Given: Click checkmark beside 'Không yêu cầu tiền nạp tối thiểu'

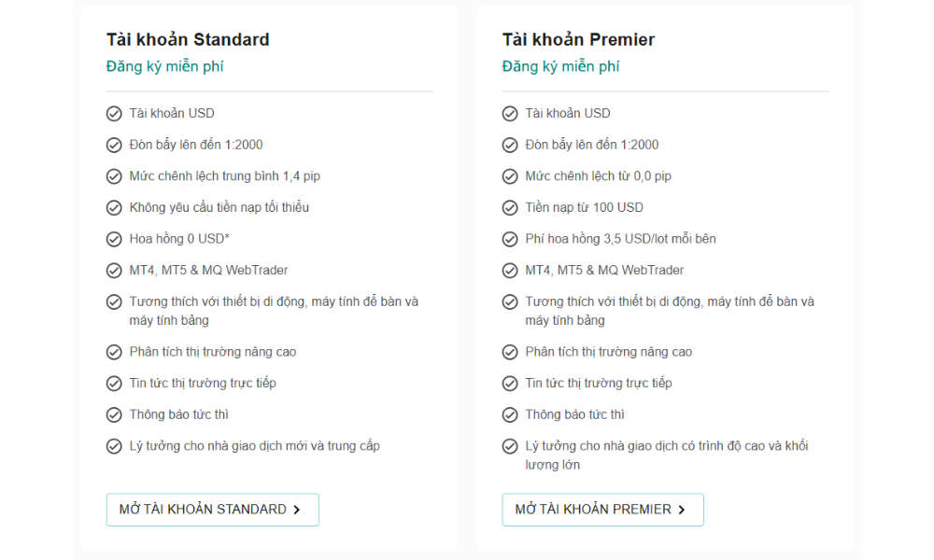Looking at the screenshot, I should coord(114,208).
